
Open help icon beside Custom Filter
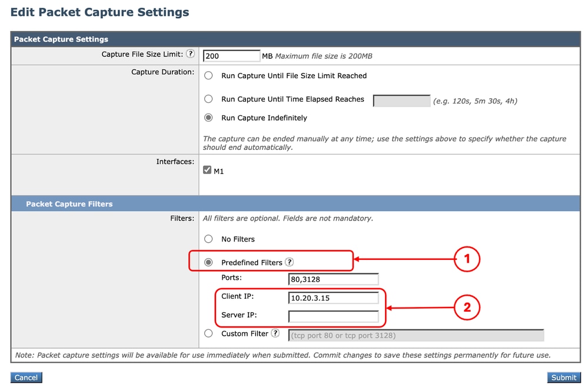[x=275, y=333]
